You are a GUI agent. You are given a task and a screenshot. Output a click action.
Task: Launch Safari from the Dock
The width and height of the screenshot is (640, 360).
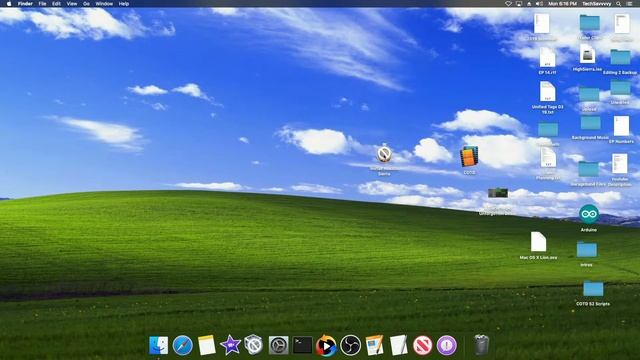[x=182, y=345]
